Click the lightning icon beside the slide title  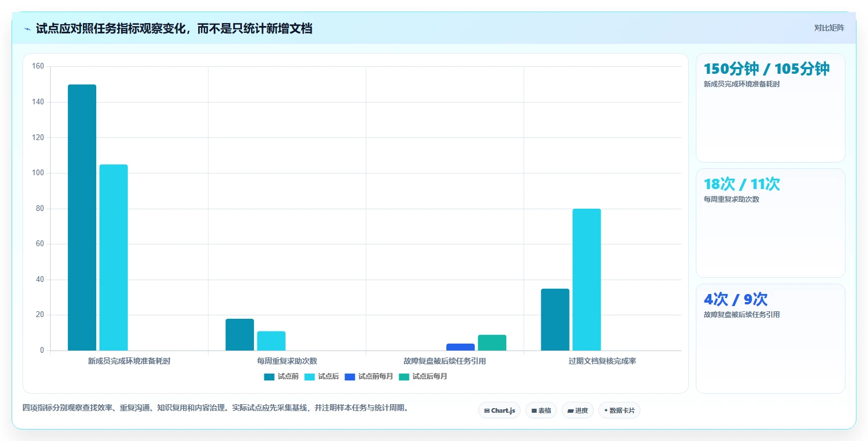coord(28,29)
